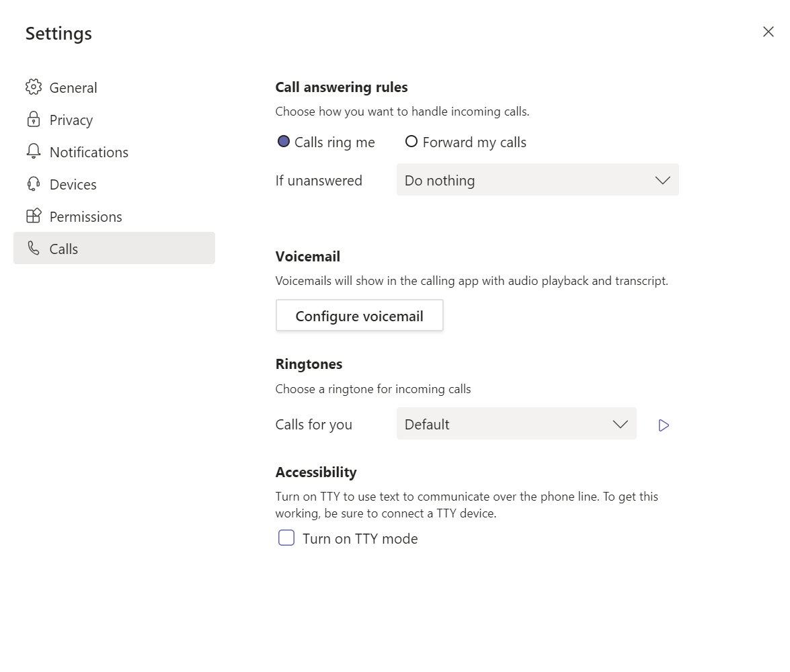Switch to the Notifications settings tab
The image size is (790, 672).
click(89, 153)
